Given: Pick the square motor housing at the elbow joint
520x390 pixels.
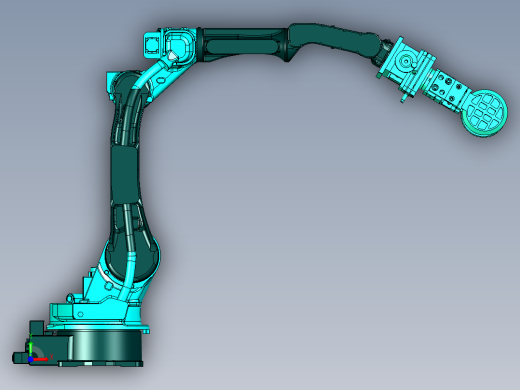Looking at the screenshot, I should pos(153,45).
